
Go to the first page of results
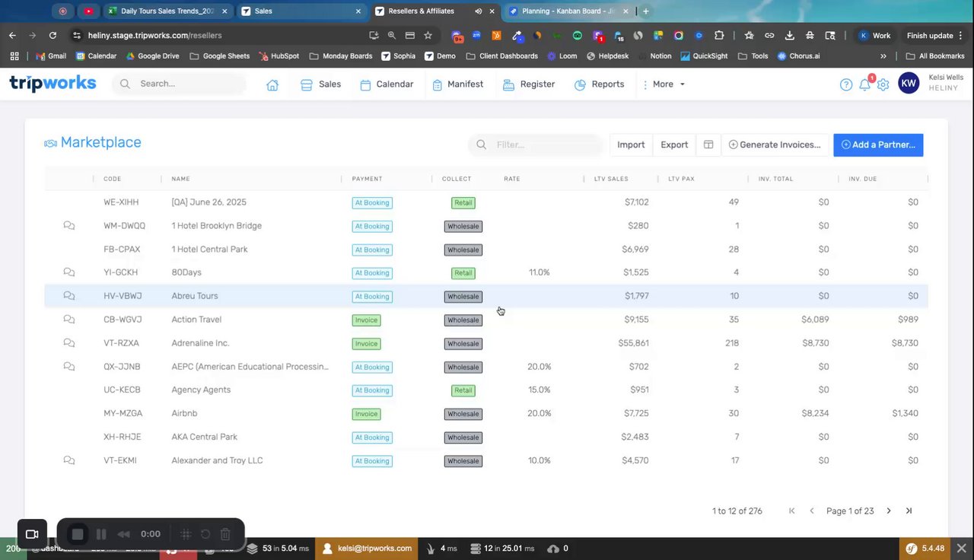[792, 511]
